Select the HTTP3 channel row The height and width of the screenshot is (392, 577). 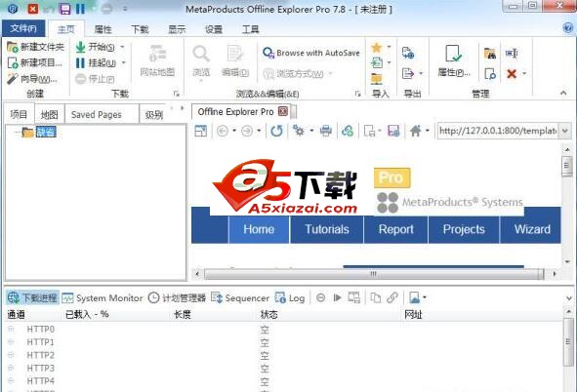[x=283, y=369]
